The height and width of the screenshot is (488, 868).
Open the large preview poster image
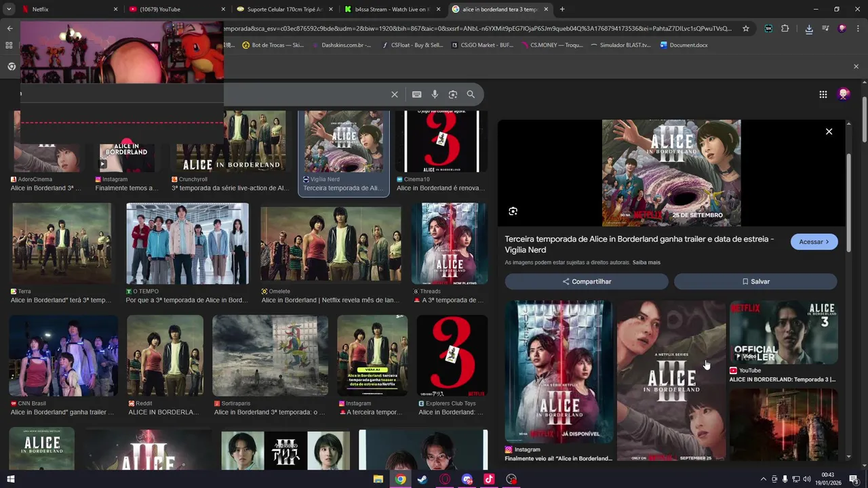pyautogui.click(x=671, y=173)
